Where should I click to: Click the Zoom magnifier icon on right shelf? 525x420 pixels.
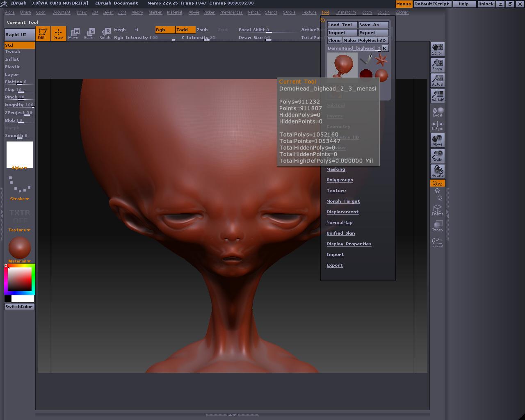437,65
